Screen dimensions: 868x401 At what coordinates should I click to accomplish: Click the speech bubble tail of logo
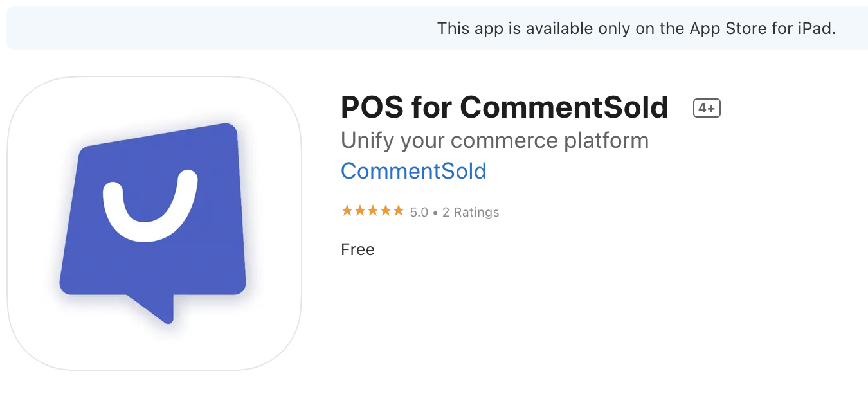coord(152,308)
